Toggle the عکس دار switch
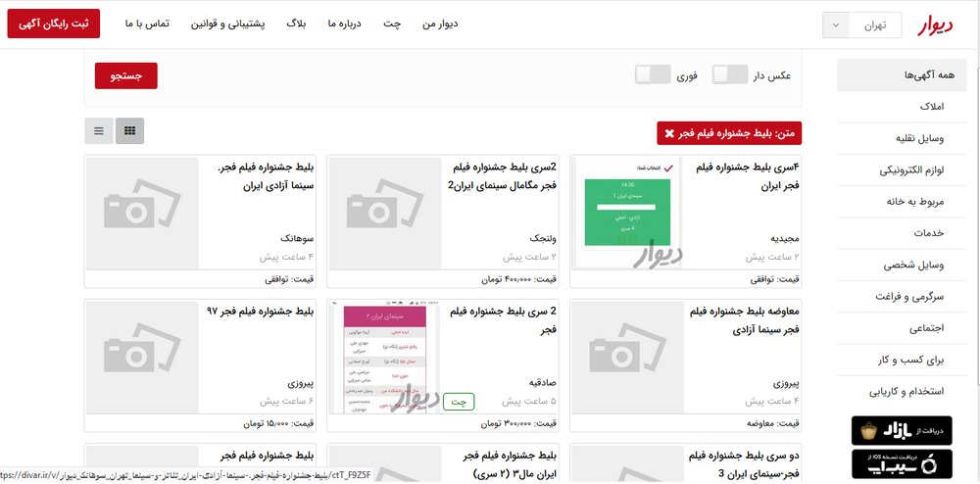 (730, 74)
